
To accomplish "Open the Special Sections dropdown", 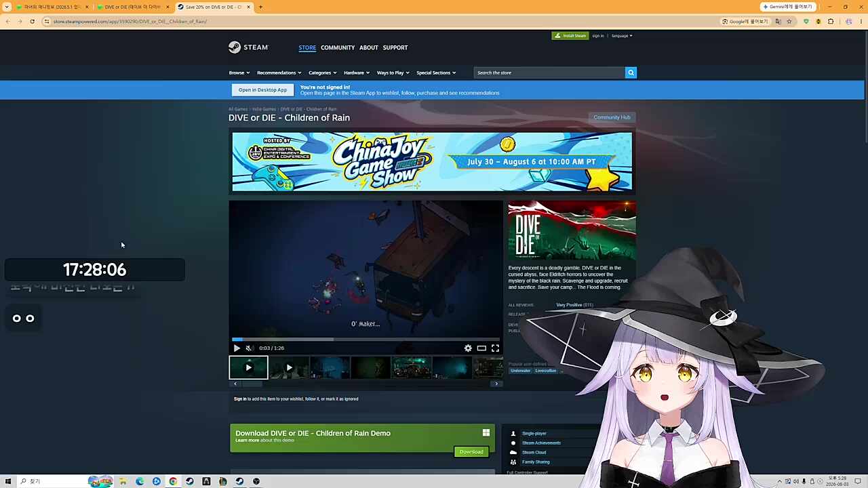I will 436,73.
